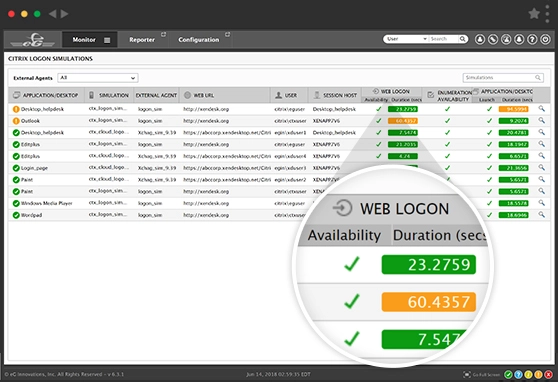Click the Go Full Screen link
This screenshot has height=382, width=558.
(482, 375)
